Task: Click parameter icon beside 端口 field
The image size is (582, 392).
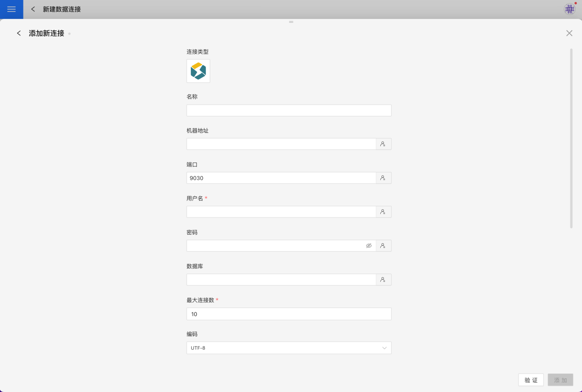Action: [383, 178]
